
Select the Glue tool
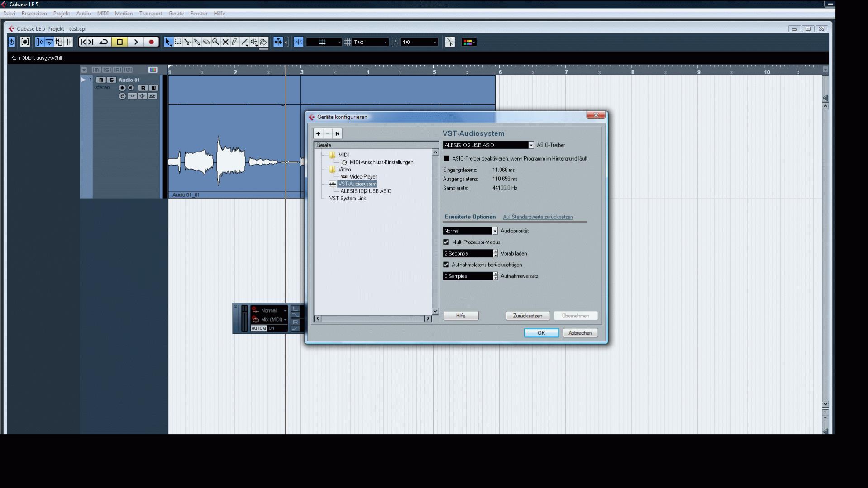coord(197,42)
